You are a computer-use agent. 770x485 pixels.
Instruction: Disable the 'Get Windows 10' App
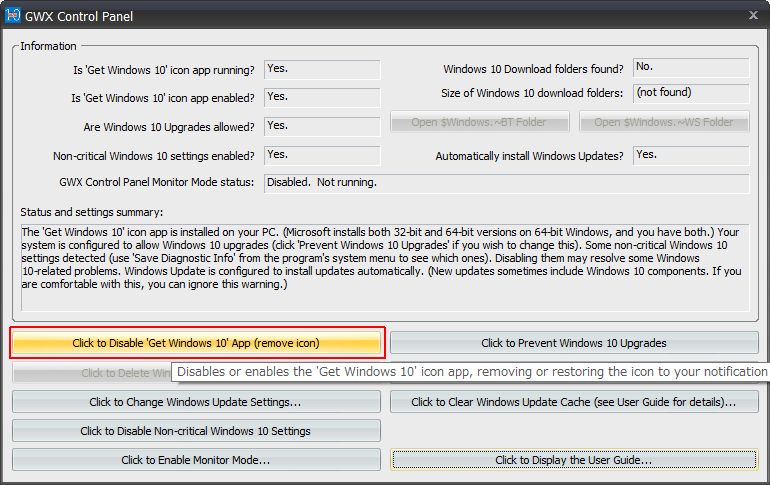[196, 343]
